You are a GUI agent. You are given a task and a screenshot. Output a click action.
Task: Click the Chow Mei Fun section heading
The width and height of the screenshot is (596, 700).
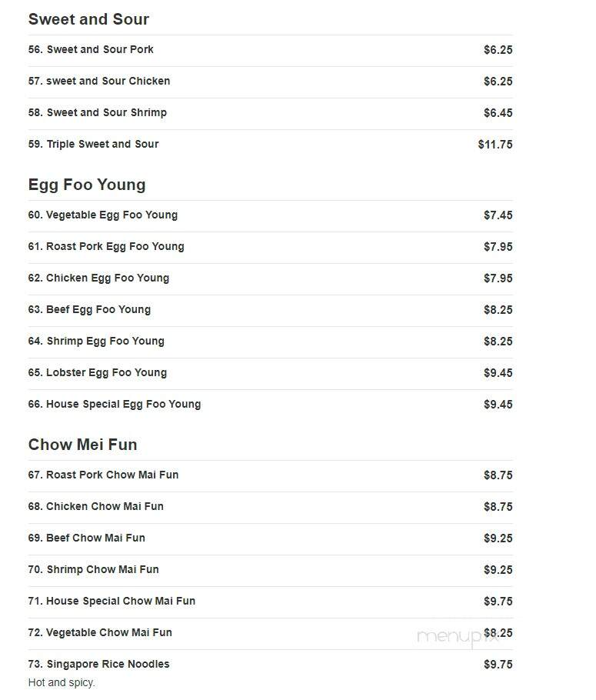(x=82, y=445)
